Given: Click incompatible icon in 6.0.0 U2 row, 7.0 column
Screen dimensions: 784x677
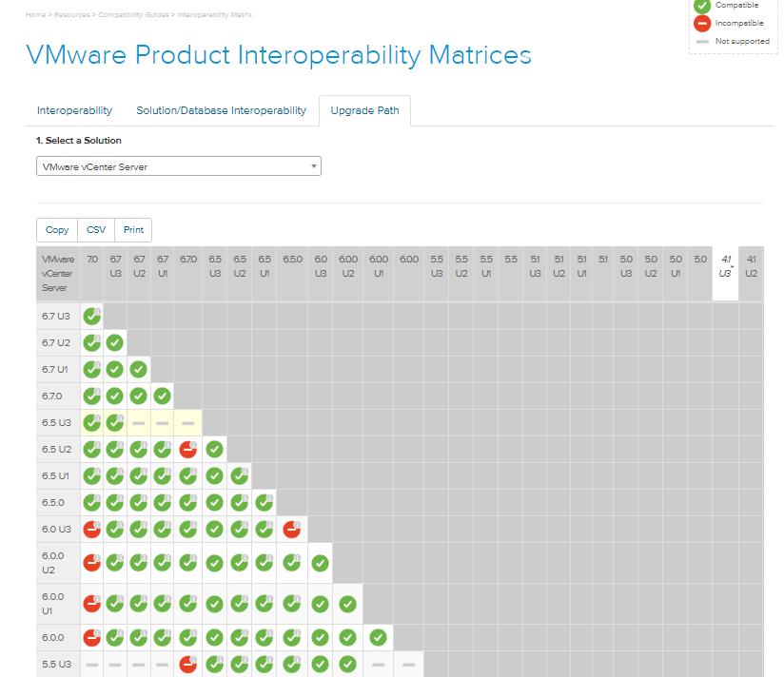Looking at the screenshot, I should (x=92, y=563).
